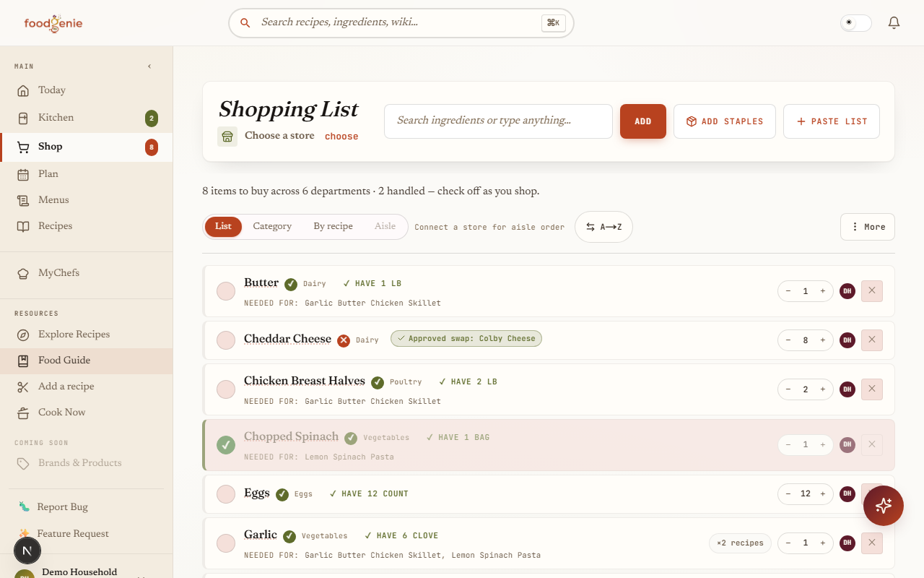Viewport: 924px width, 578px height.
Task: Increase Garlic quantity
Action: tap(823, 543)
